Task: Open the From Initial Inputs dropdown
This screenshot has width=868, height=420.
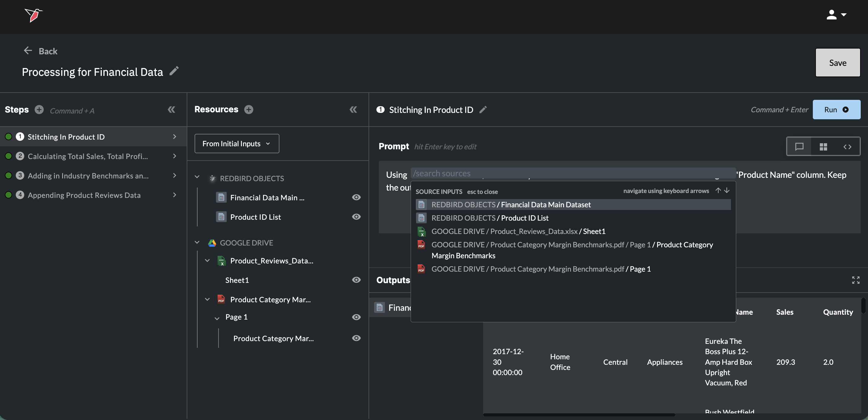Action: [x=236, y=144]
